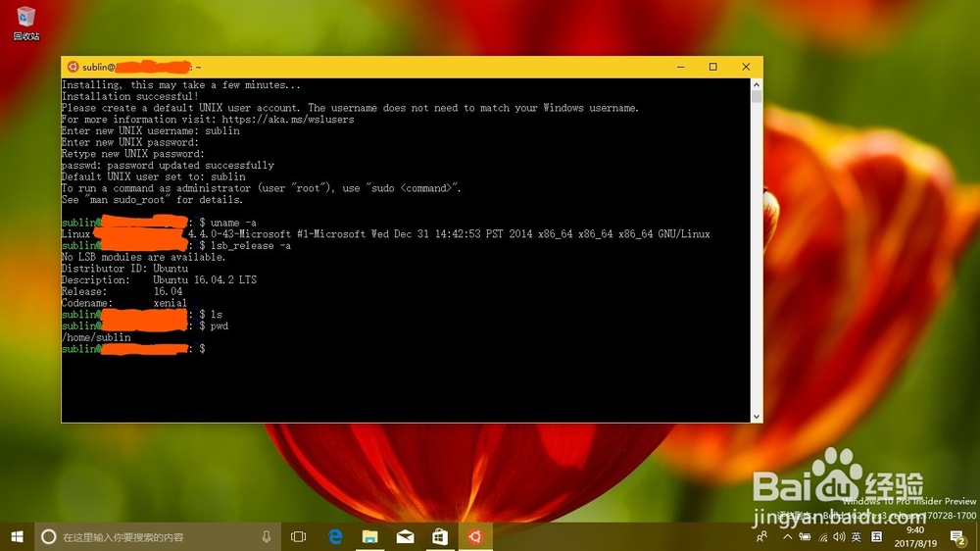980x551 pixels.
Task: Click the Cortana search box
Action: [157, 536]
